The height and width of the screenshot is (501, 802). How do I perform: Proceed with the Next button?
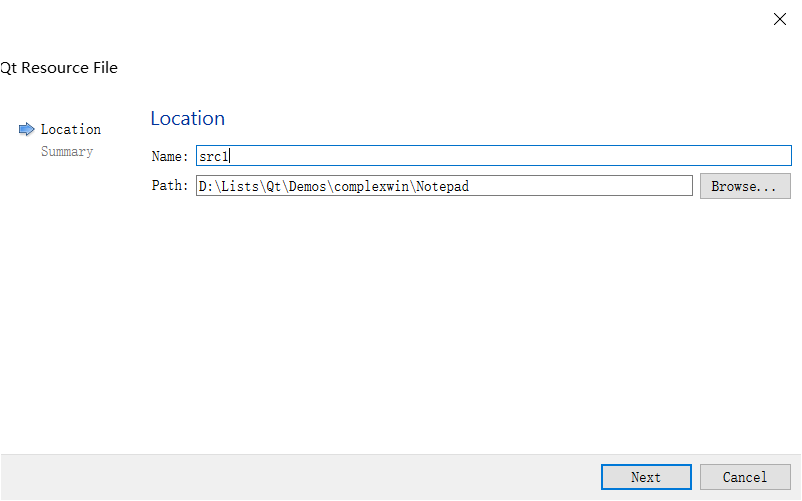tap(646, 477)
